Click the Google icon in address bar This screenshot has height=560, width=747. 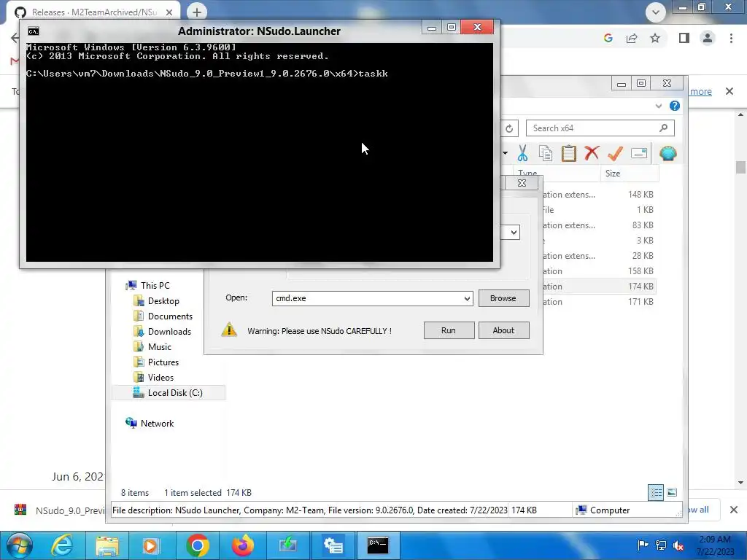click(x=608, y=38)
